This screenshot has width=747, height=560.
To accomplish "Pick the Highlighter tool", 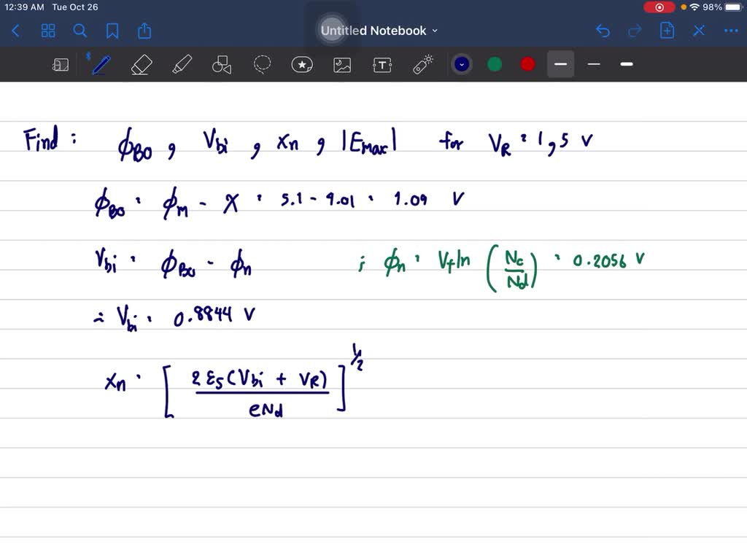I will [182, 64].
